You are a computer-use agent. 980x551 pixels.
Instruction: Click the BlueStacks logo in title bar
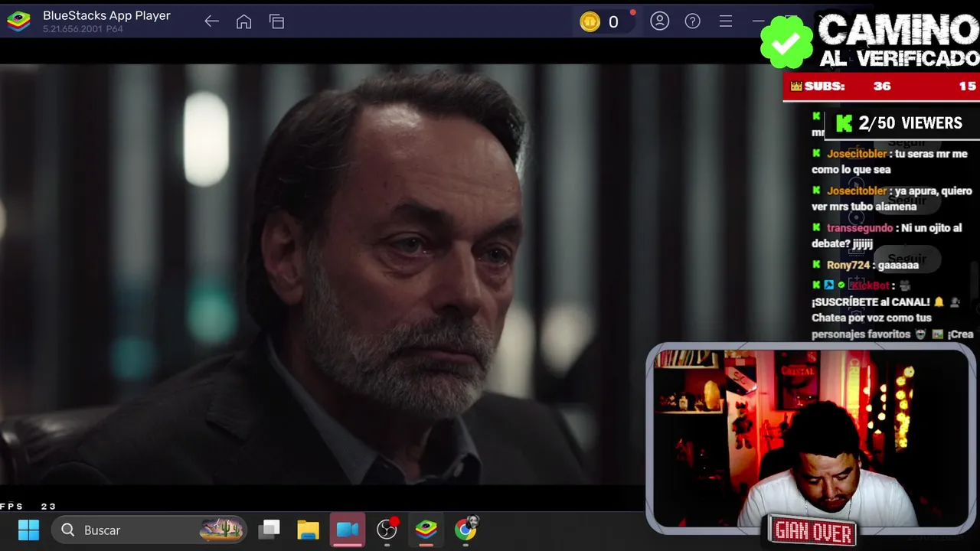(18, 21)
